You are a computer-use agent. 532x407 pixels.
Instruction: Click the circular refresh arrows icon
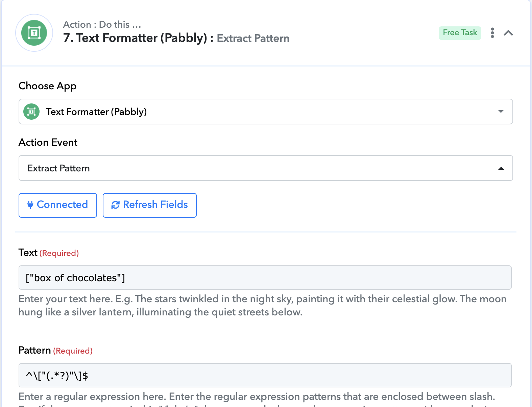pos(116,205)
